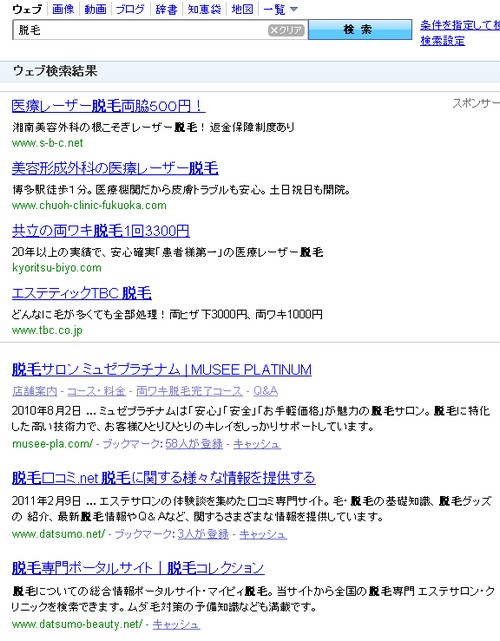
Task: Switch to the ブログ tab
Action: pyautogui.click(x=130, y=9)
